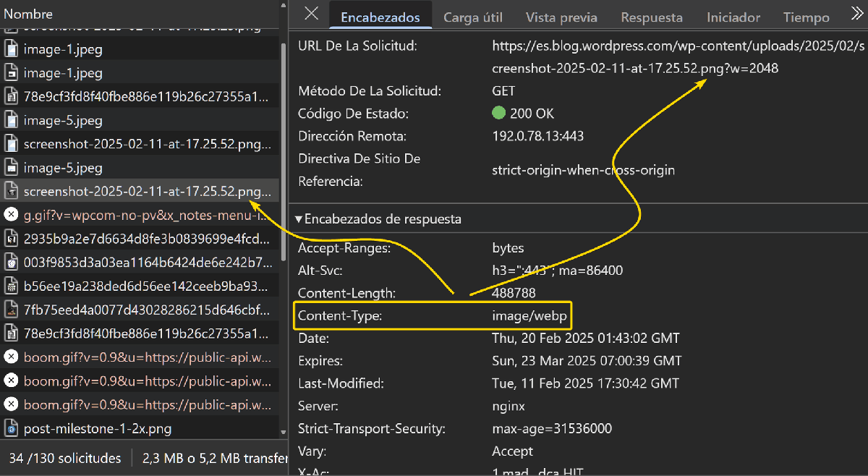The width and height of the screenshot is (868, 476).
Task: Select the Respuesta tab
Action: (651, 17)
